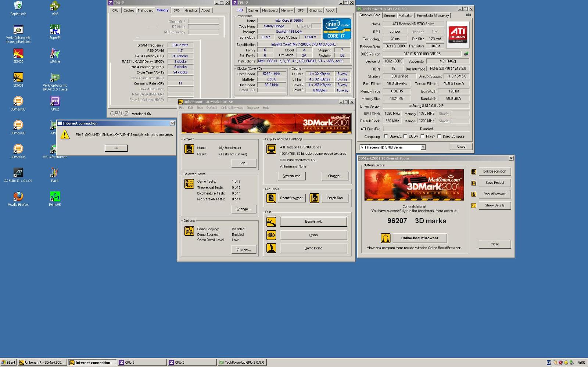Close the Internet connection dialog with X
The image size is (588, 367).
172,123
